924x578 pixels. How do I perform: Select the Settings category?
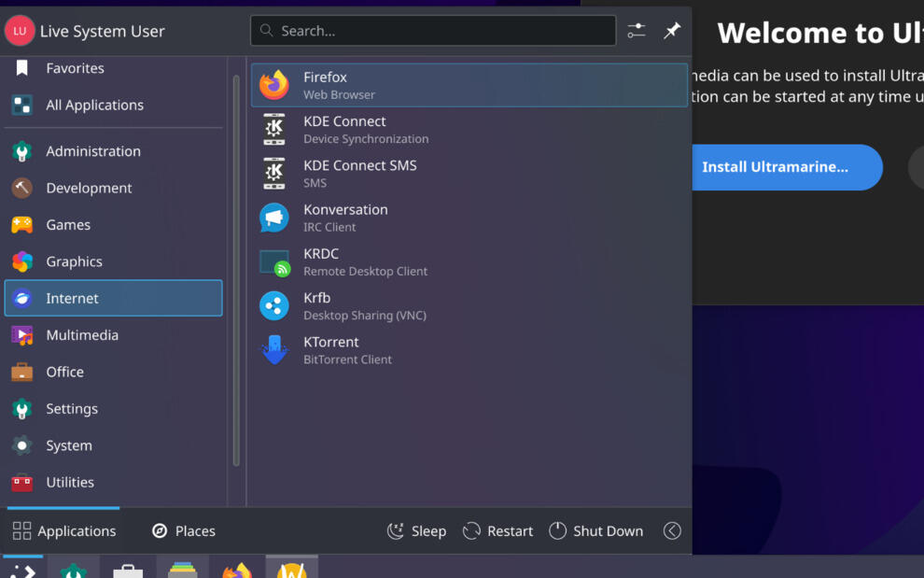(x=113, y=409)
